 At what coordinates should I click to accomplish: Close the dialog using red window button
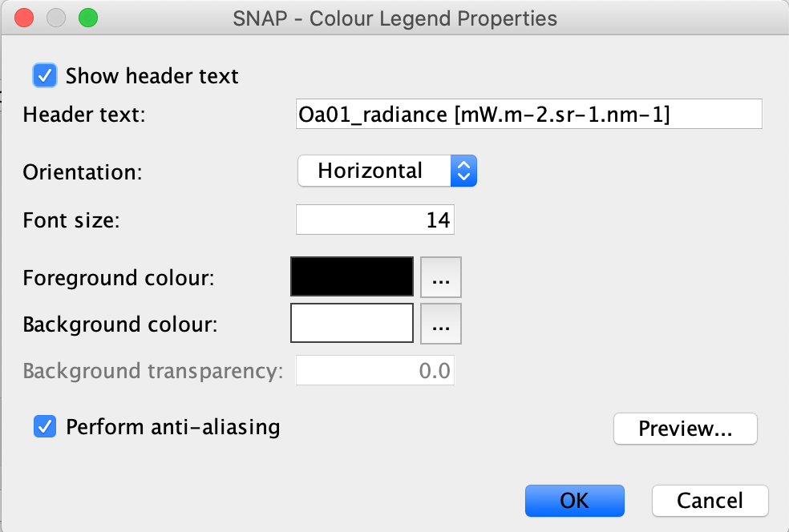point(24,18)
